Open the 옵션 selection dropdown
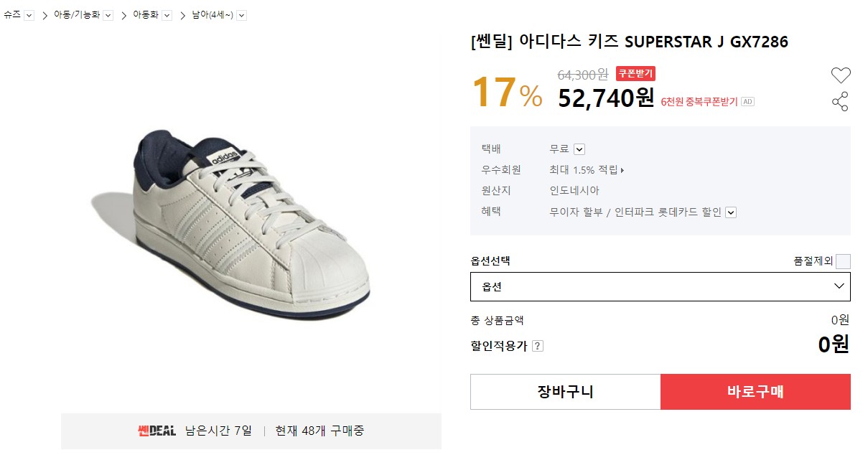Screen dimensions: 868x460 (660, 286)
